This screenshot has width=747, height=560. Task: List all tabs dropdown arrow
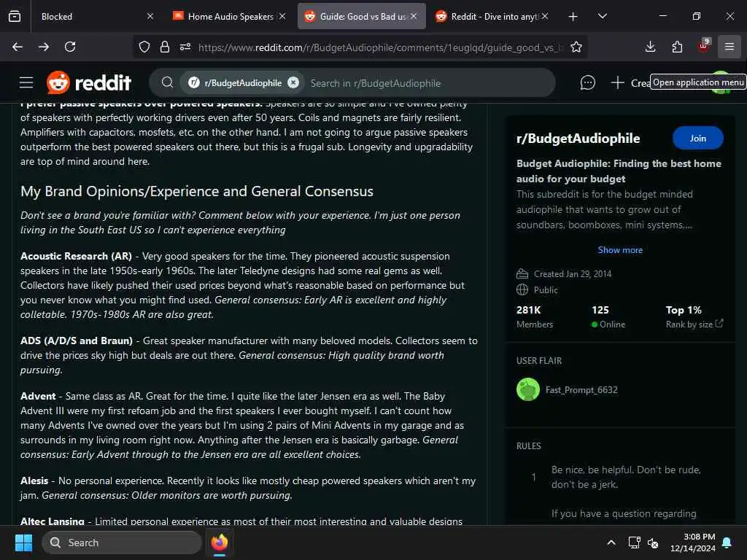(603, 16)
